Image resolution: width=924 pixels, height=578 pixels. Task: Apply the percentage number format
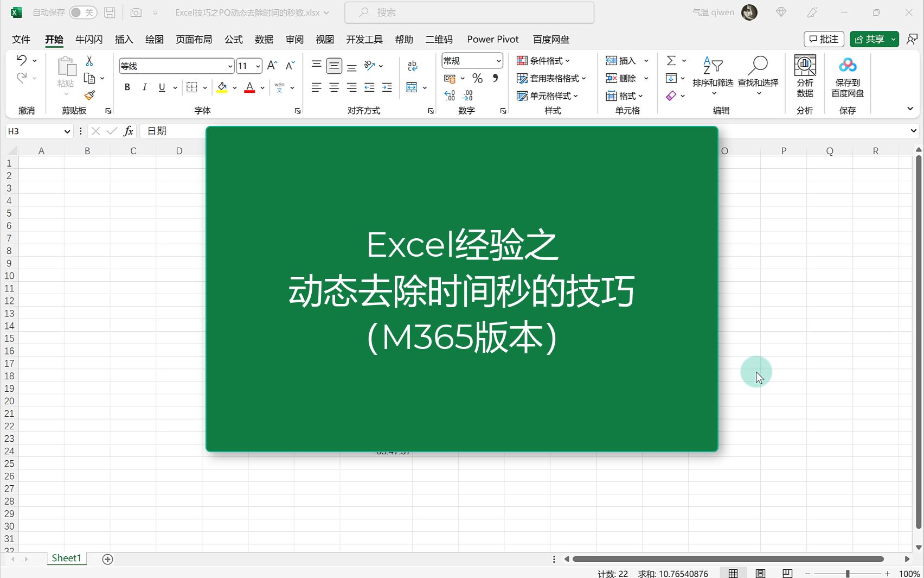click(477, 78)
